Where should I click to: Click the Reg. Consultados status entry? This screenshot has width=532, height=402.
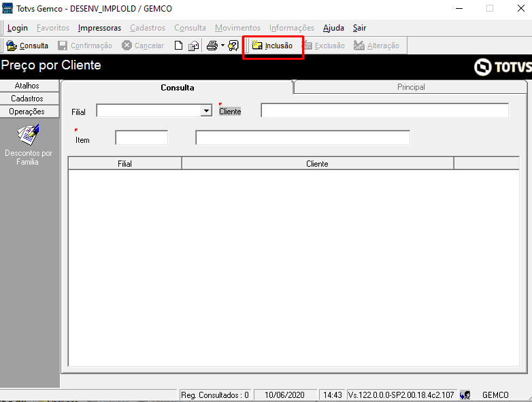pyautogui.click(x=215, y=395)
